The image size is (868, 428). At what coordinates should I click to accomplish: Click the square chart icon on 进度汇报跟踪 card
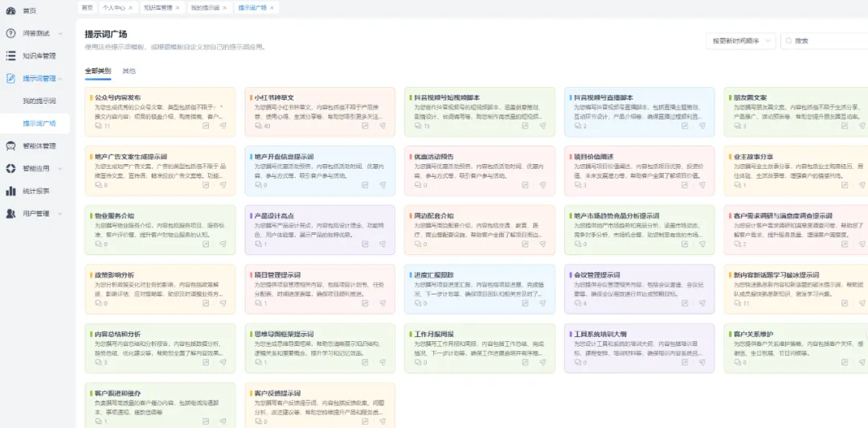pyautogui.click(x=525, y=304)
